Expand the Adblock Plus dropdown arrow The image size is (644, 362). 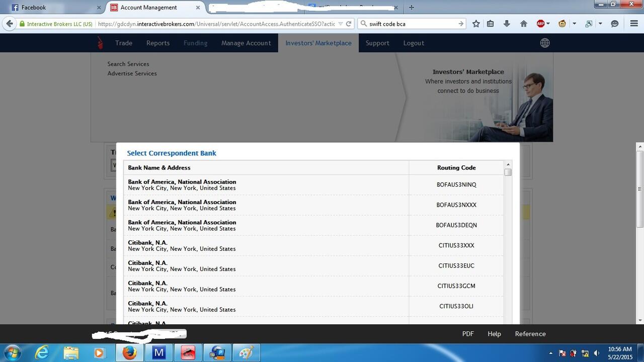pyautogui.click(x=548, y=24)
